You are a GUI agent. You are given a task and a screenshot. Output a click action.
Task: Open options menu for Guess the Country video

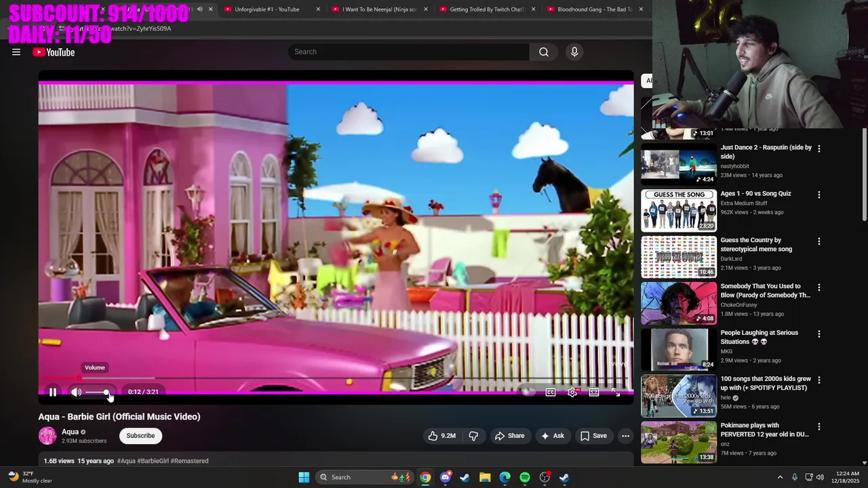coord(819,241)
